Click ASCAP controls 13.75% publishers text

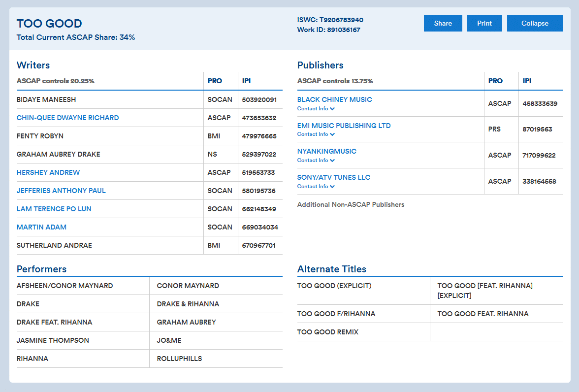(335, 81)
